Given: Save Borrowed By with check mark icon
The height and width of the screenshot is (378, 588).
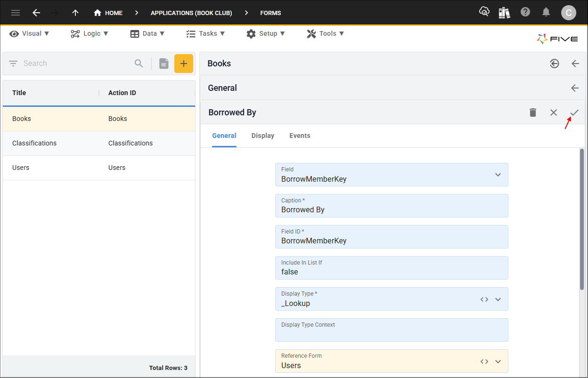Looking at the screenshot, I should point(574,113).
